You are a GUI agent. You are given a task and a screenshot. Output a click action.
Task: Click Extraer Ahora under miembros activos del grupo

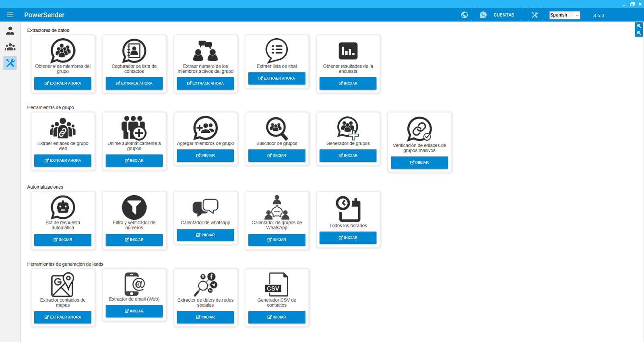point(205,83)
